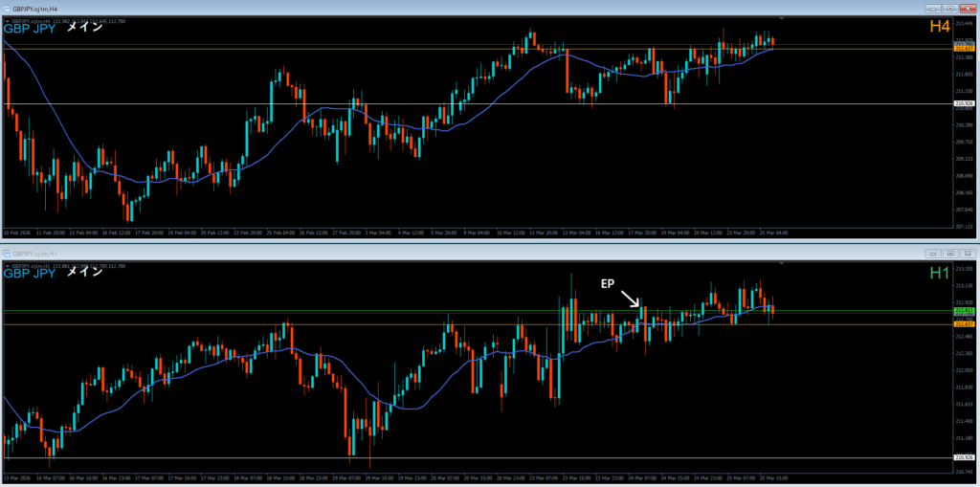The width and height of the screenshot is (980, 487).
Task: Click the H1 chart window icon in title bar
Action: [x=7, y=254]
